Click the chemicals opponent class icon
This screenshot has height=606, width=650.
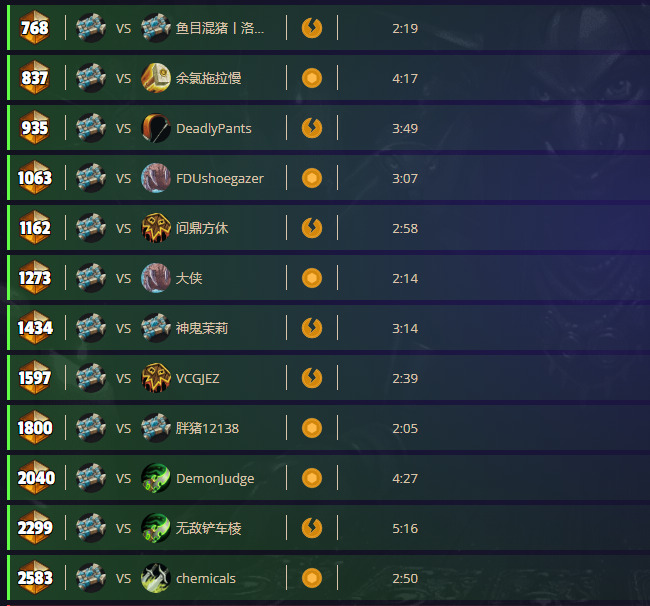[156, 578]
